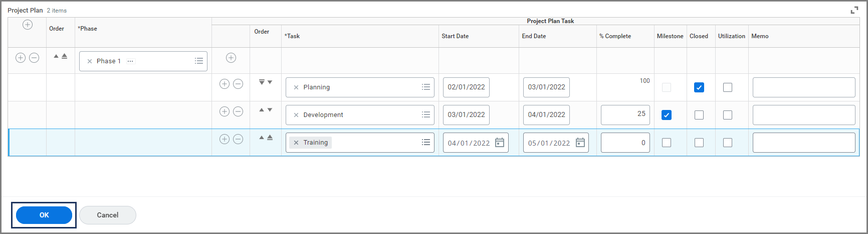Open the Phase 1 prompt list menu
The height and width of the screenshot is (234, 868).
(x=199, y=61)
